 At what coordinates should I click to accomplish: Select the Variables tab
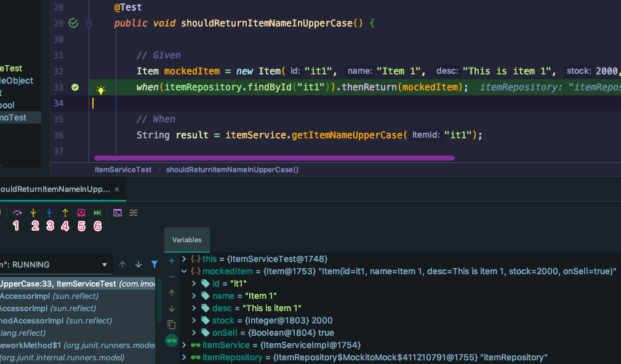[186, 240]
